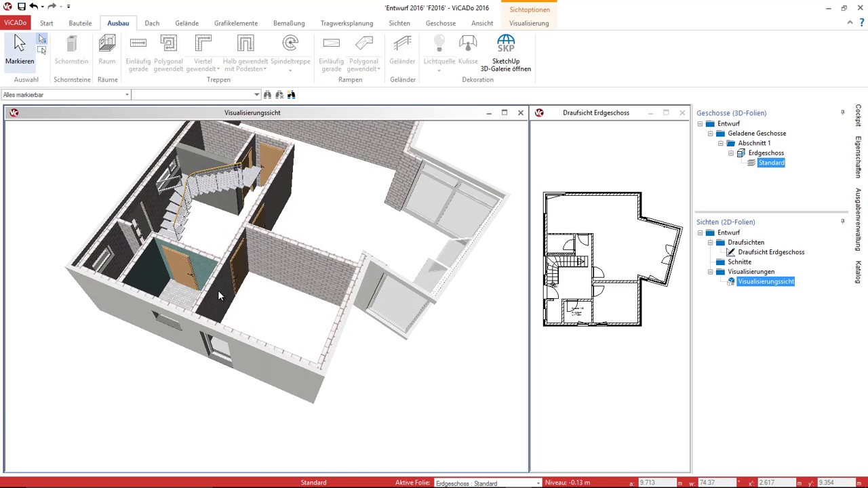This screenshot has height=488, width=868.
Task: Switch to the Start ribbon tab
Action: tap(47, 23)
